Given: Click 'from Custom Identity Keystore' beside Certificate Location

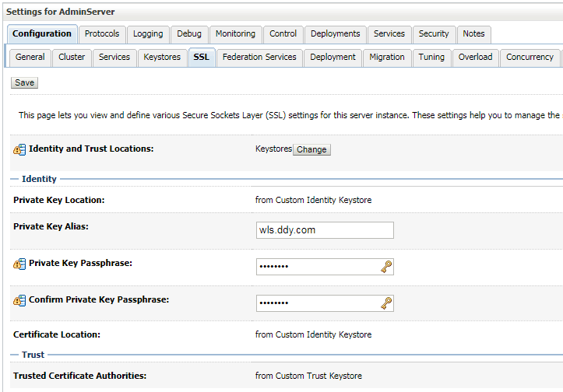Looking at the screenshot, I should [314, 334].
